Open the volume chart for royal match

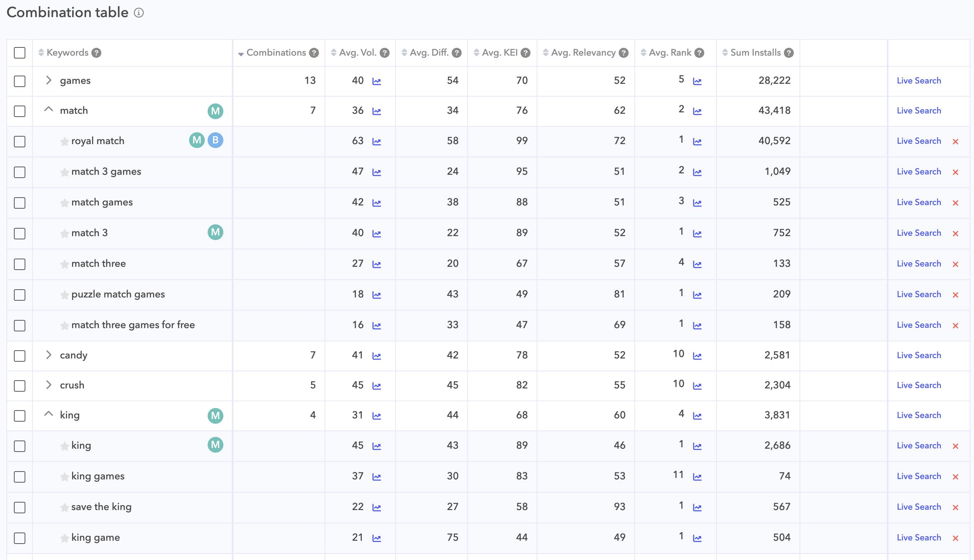pos(377,142)
